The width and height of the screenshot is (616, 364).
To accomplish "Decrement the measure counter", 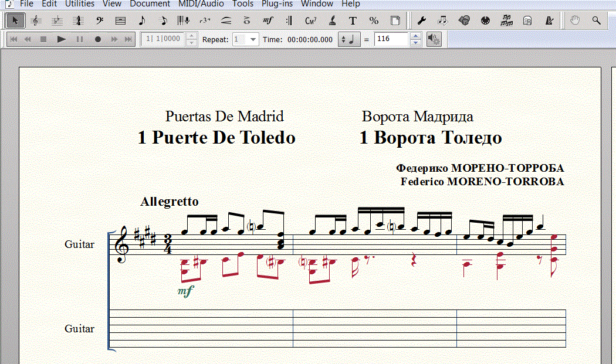I will coord(191,43).
